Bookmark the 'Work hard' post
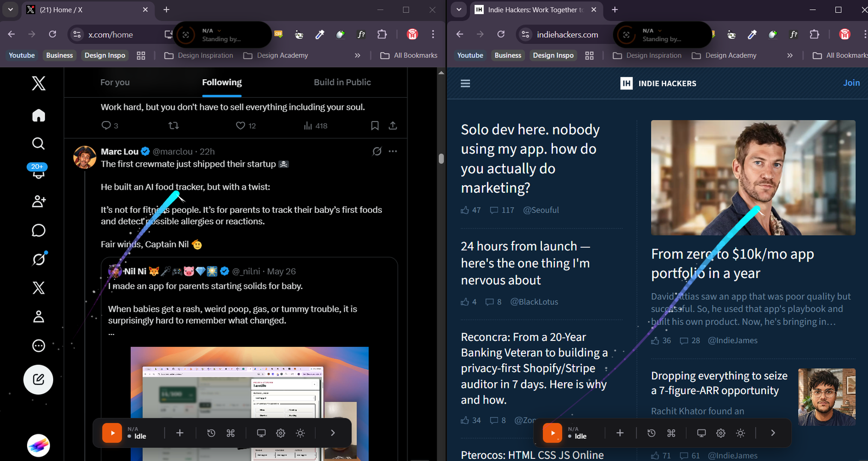 coord(374,125)
